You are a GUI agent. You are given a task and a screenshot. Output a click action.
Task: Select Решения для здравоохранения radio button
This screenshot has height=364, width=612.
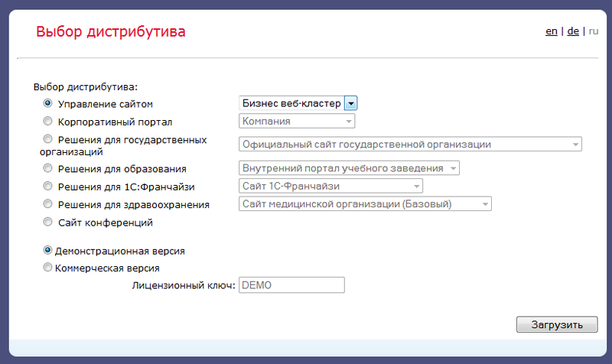click(x=47, y=204)
